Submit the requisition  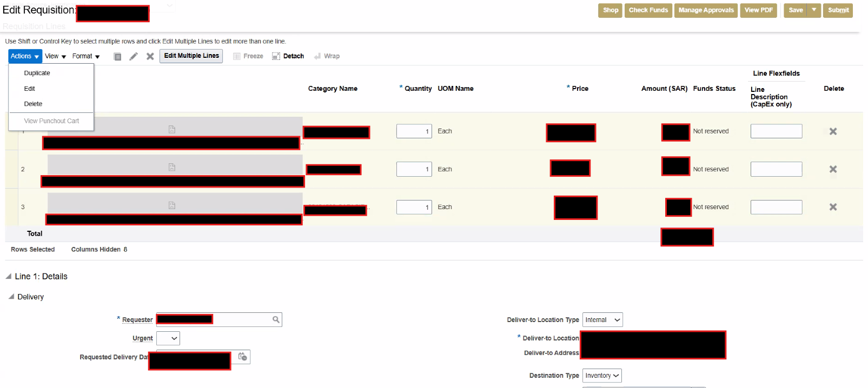[x=838, y=10]
